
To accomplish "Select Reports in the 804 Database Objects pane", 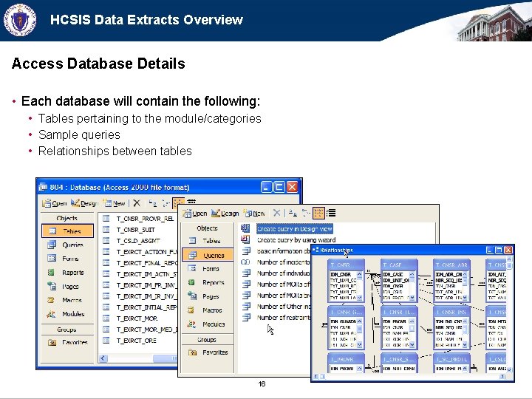I will pyautogui.click(x=67, y=273).
